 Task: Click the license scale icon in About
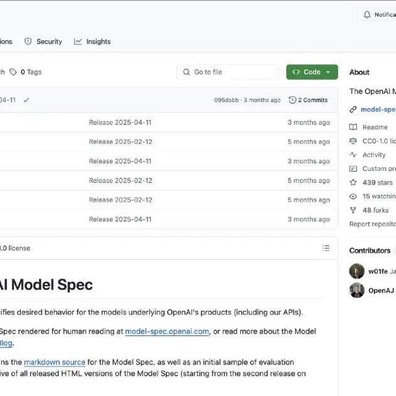[x=353, y=141]
